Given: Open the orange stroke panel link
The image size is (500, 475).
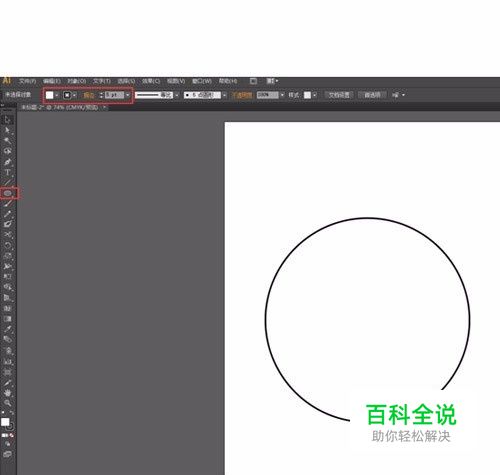Looking at the screenshot, I should click(89, 95).
